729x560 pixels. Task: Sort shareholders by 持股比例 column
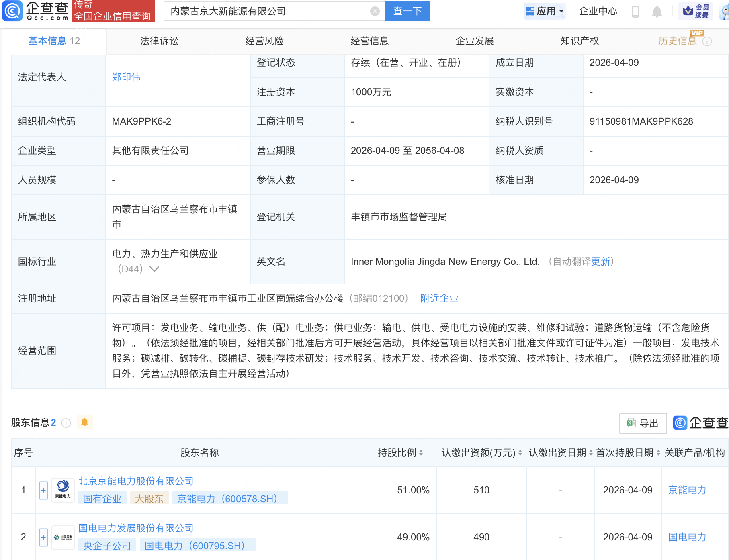click(x=421, y=453)
